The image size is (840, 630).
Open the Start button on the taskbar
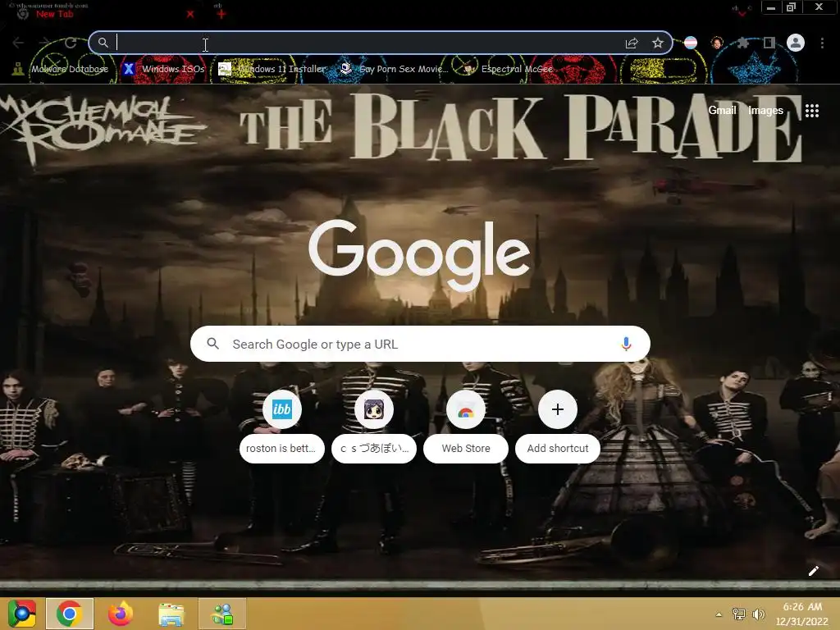21,614
